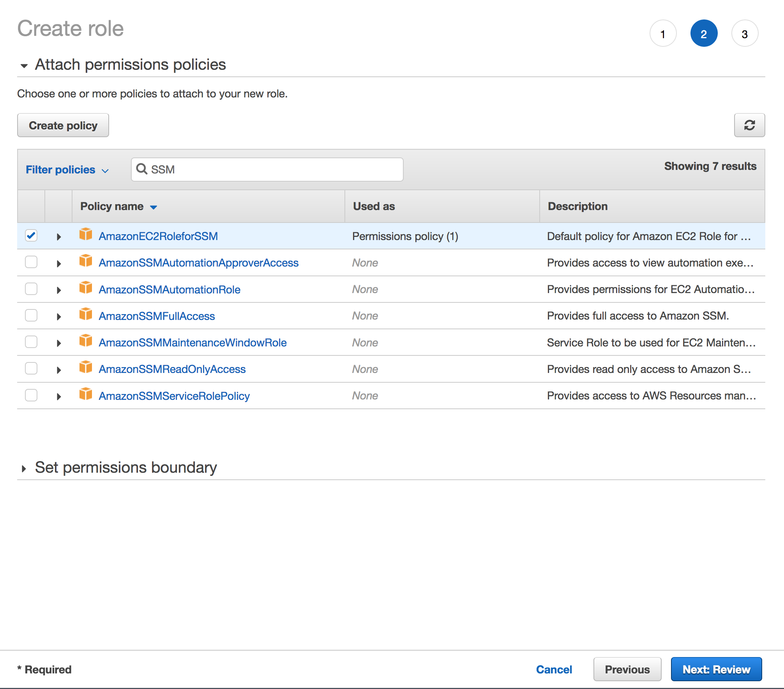Screen dimensions: 784x689
Task: Click the policy box icon for AmazonEC2RoleforSSM
Action: (x=86, y=235)
